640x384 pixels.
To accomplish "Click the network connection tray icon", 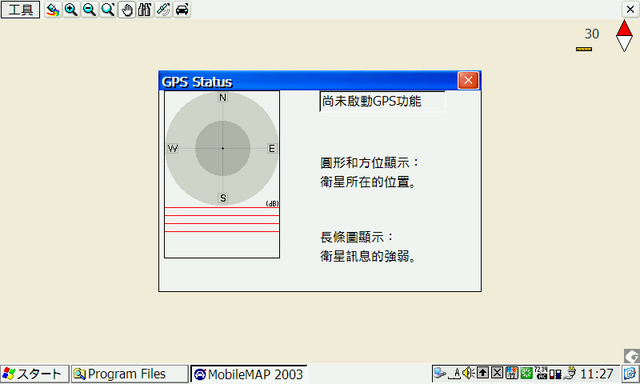I will point(440,373).
